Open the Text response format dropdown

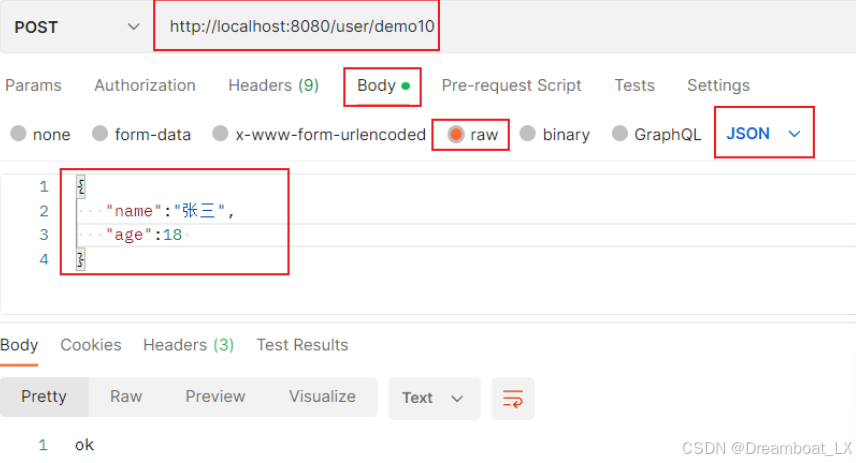pos(434,398)
